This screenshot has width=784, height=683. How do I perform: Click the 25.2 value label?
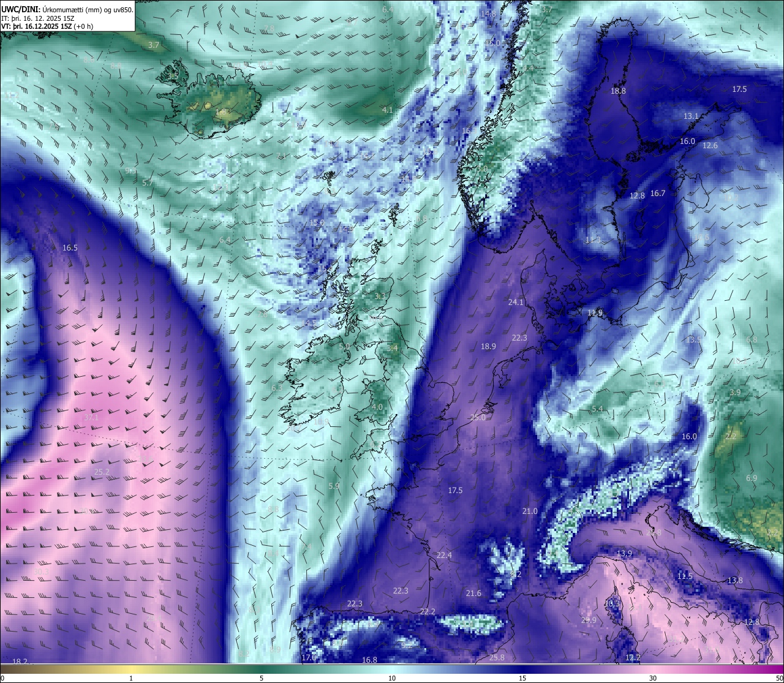[102, 472]
